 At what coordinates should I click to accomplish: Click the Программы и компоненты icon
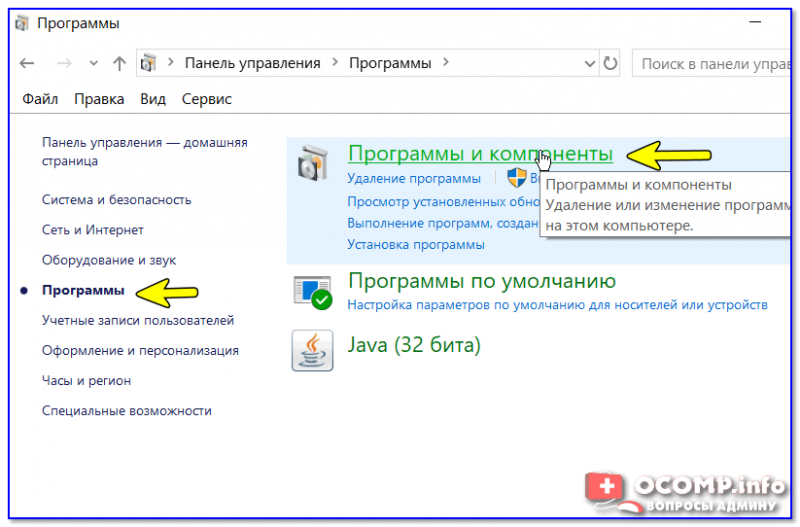tap(313, 163)
